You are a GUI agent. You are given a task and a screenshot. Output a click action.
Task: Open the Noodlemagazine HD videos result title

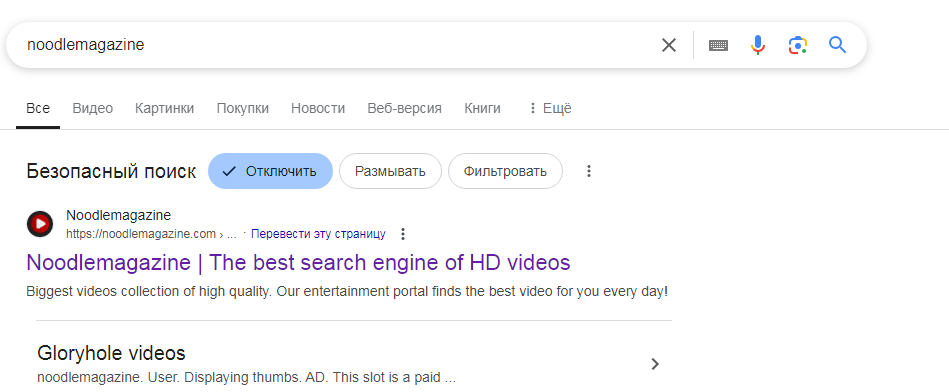point(298,263)
